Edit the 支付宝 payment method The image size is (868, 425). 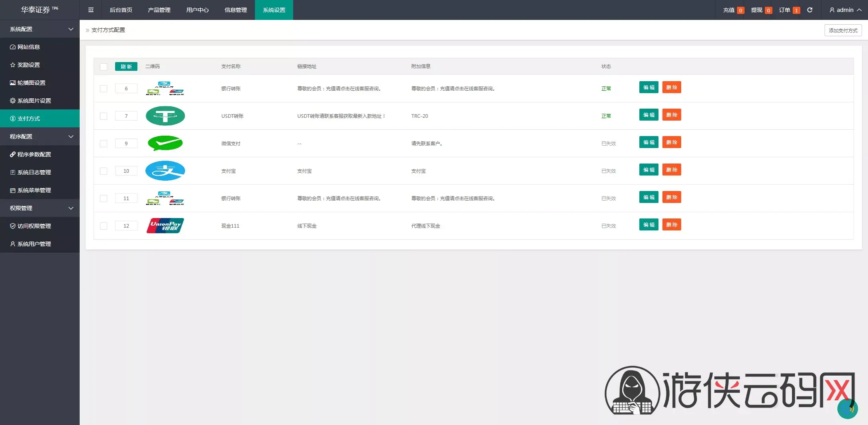pos(649,170)
